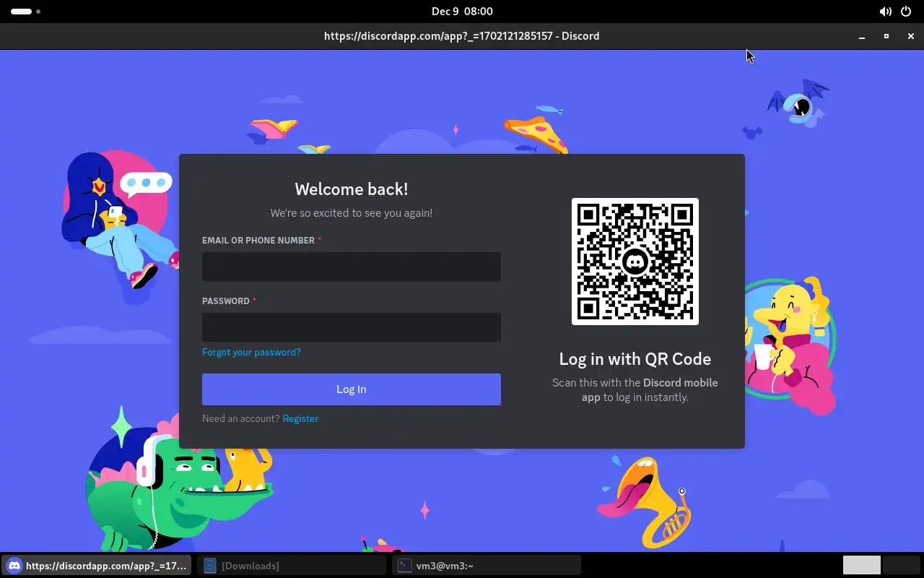Click the Email or Phone Number input field
This screenshot has width=924, height=578.
(x=352, y=267)
